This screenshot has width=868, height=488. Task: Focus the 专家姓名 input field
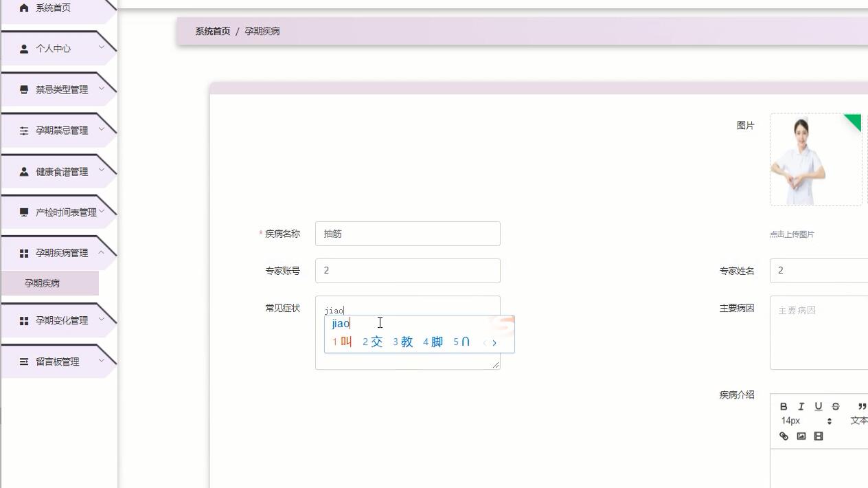tap(819, 271)
